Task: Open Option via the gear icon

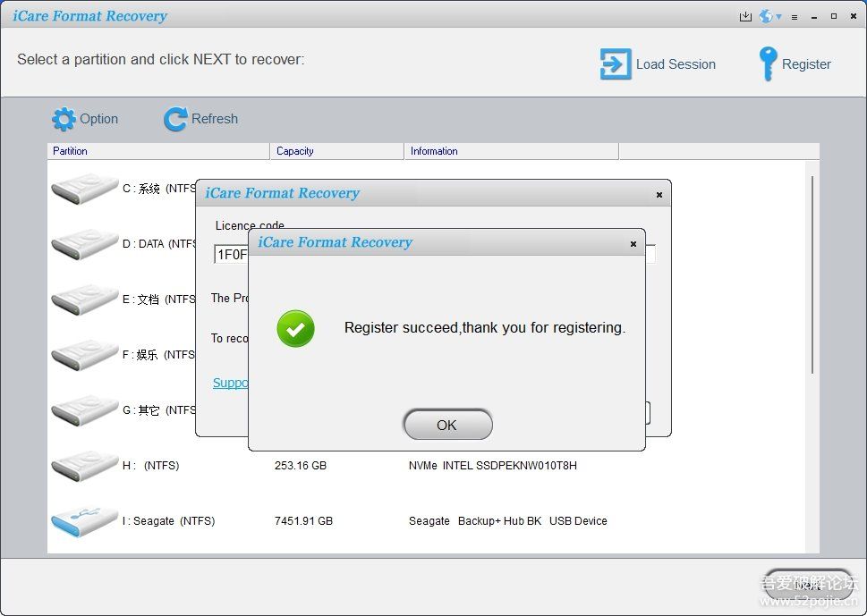Action: 64,119
